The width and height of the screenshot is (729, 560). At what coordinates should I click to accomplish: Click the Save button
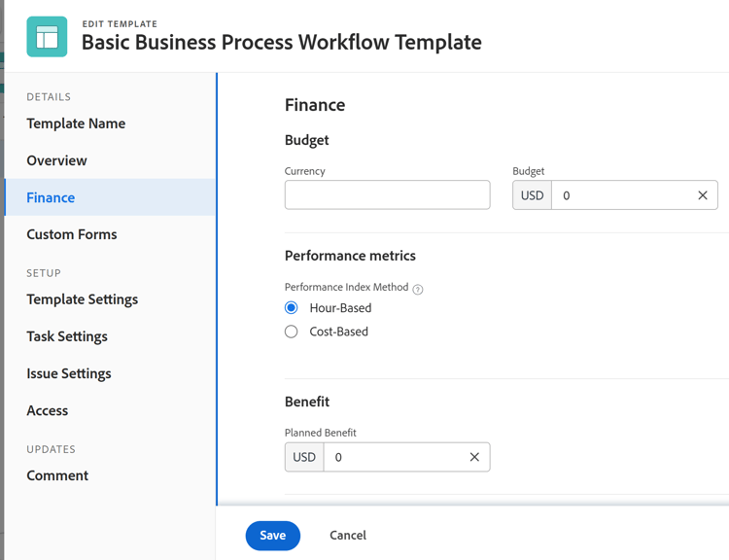(273, 536)
